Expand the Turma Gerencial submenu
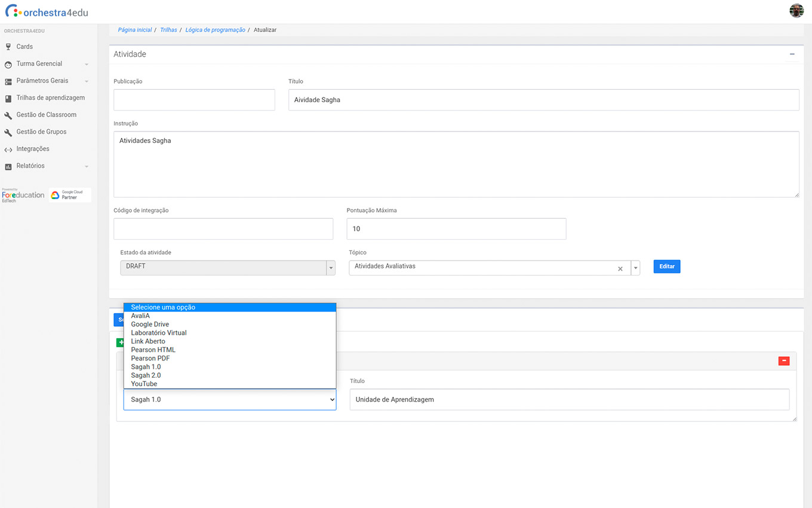The image size is (812, 508). coord(87,64)
